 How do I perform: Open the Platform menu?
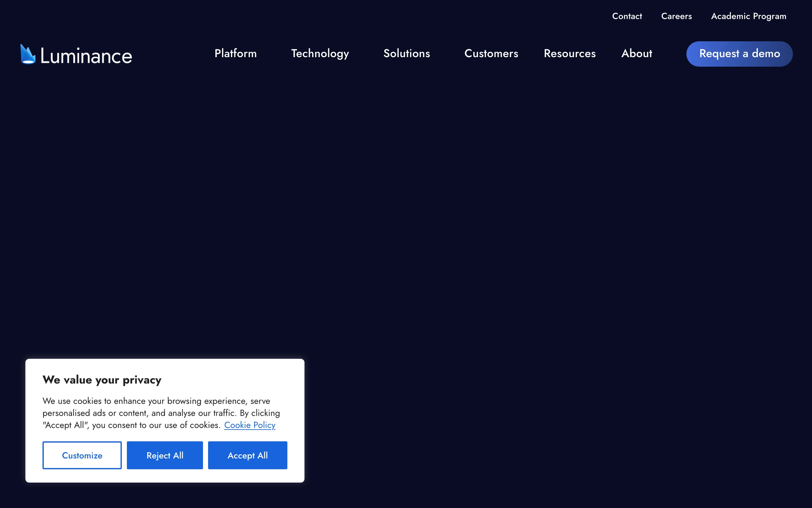(236, 53)
